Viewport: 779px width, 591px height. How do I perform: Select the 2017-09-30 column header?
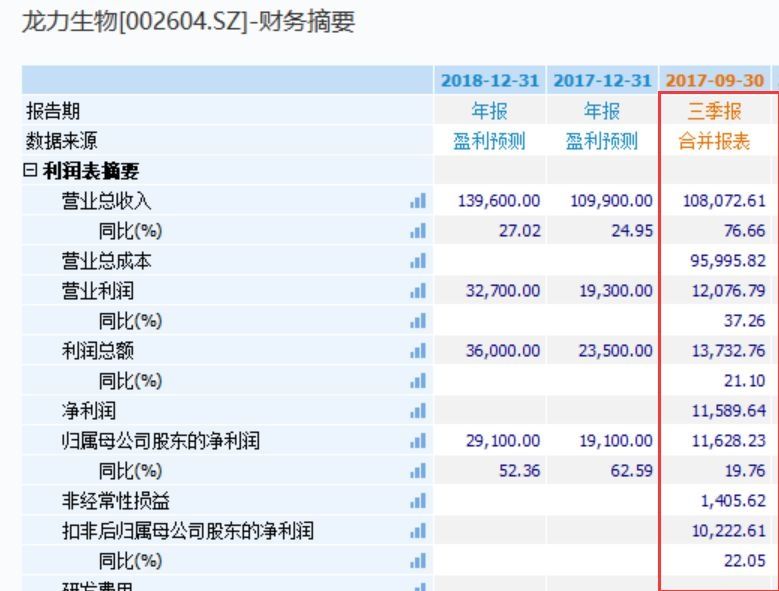714,80
